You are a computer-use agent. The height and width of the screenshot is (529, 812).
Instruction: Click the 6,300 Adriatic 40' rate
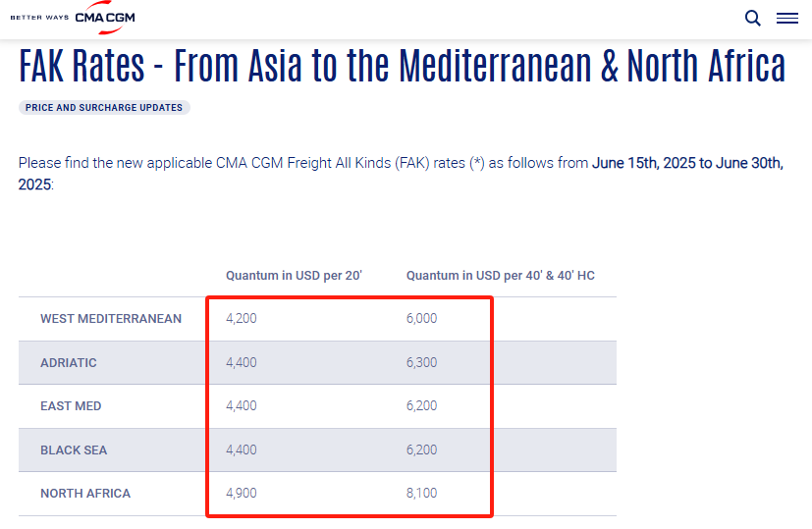pyautogui.click(x=421, y=362)
